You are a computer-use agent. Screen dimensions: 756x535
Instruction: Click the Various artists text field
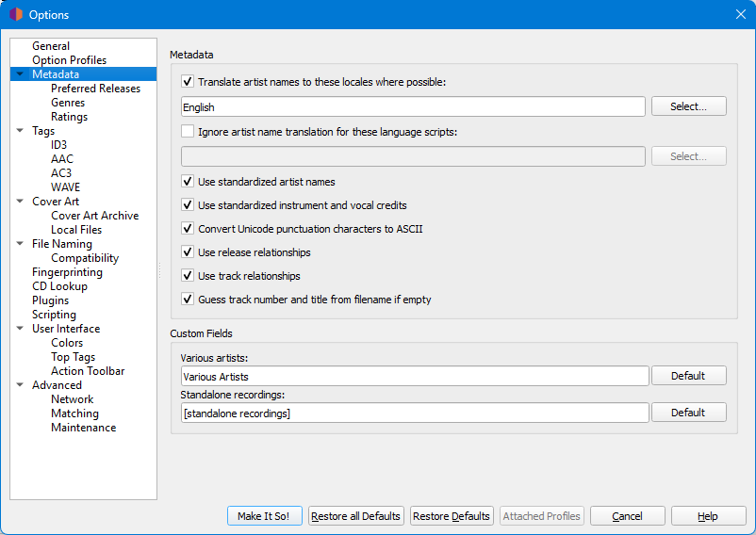coord(415,376)
